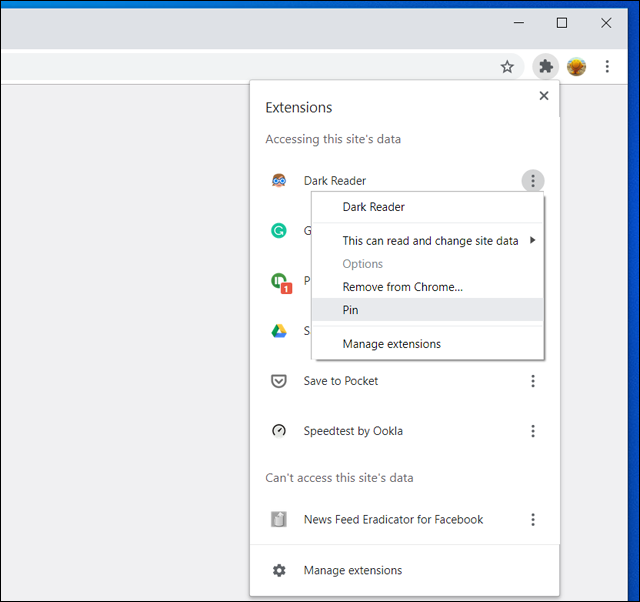Choose Remove from Chrome... in the menu
640x602 pixels.
coord(427,287)
